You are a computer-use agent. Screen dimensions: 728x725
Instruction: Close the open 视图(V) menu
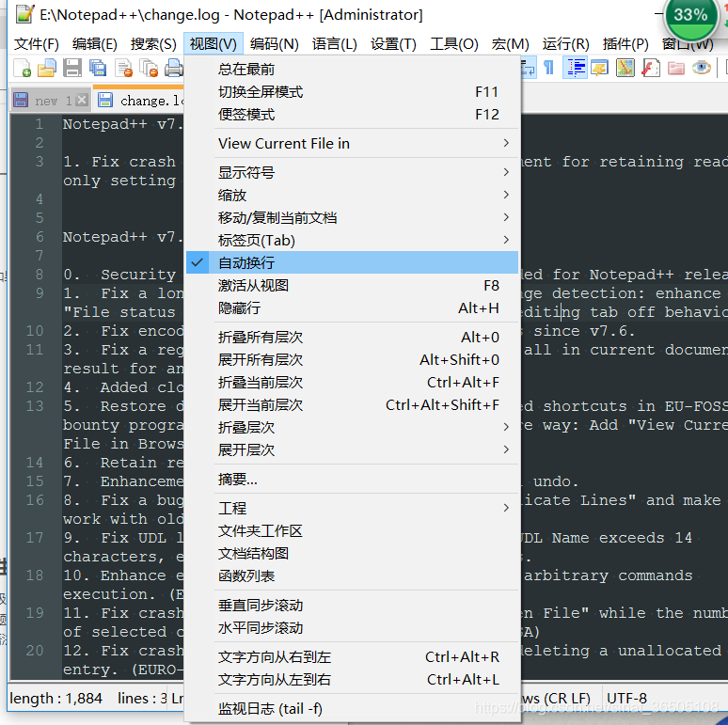(x=214, y=43)
